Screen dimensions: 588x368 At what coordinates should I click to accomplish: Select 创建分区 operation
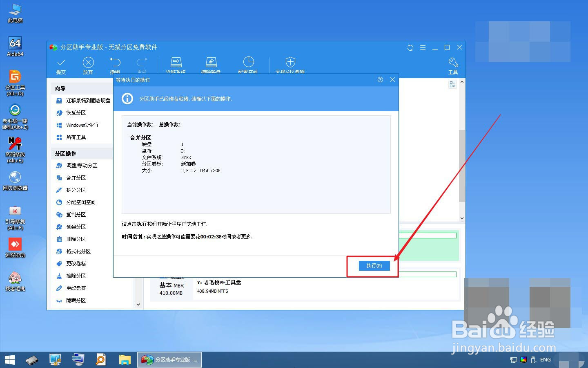point(71,227)
